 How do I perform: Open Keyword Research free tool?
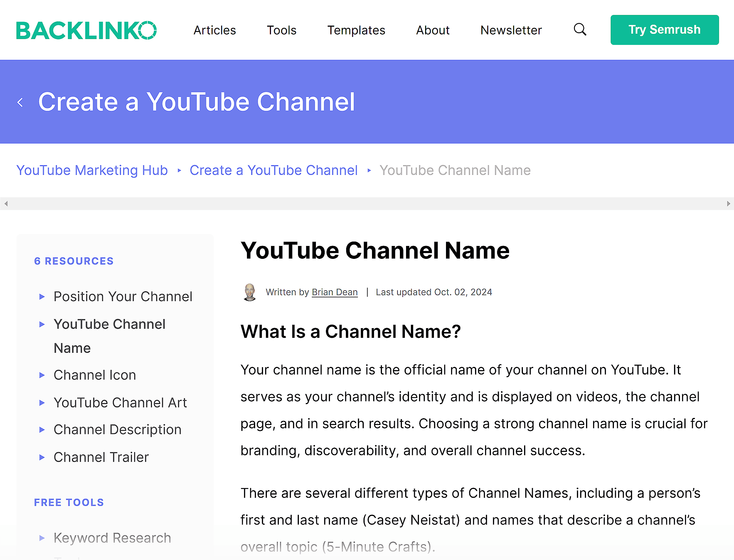click(x=112, y=538)
